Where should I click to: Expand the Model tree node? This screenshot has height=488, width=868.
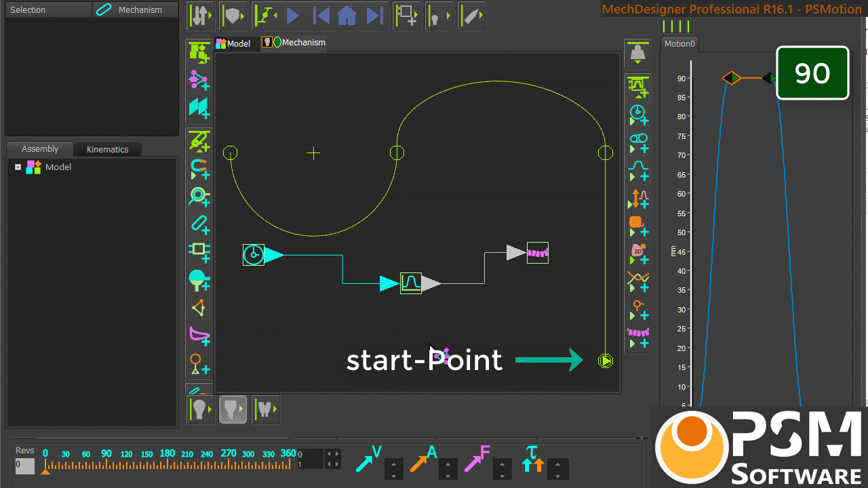click(18, 167)
